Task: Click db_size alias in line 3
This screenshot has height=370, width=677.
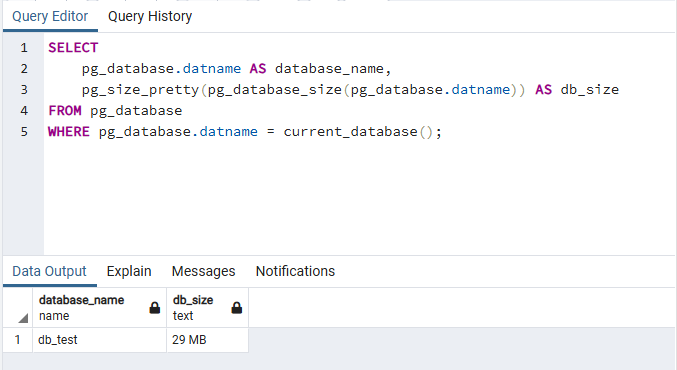Action: click(590, 89)
